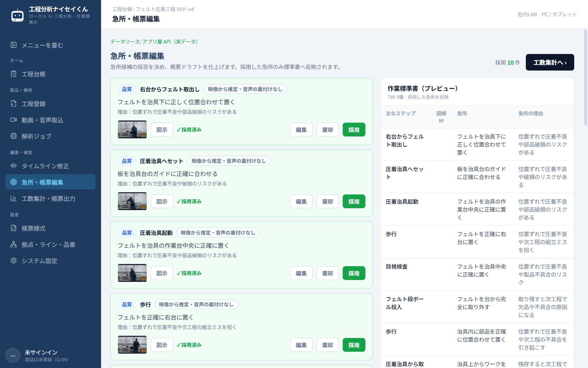
Task: Open 工程台帳 in sidebar
Action: pos(51,74)
